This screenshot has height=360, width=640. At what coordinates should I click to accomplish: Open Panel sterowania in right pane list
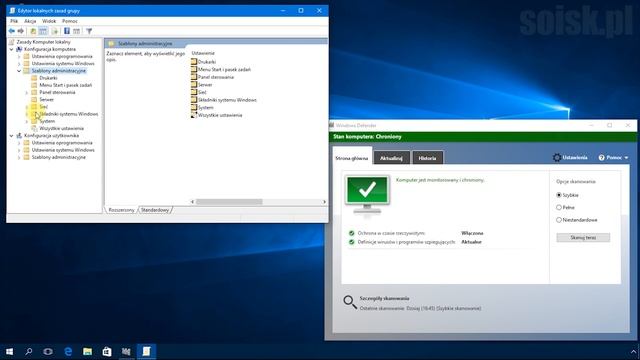tap(216, 77)
